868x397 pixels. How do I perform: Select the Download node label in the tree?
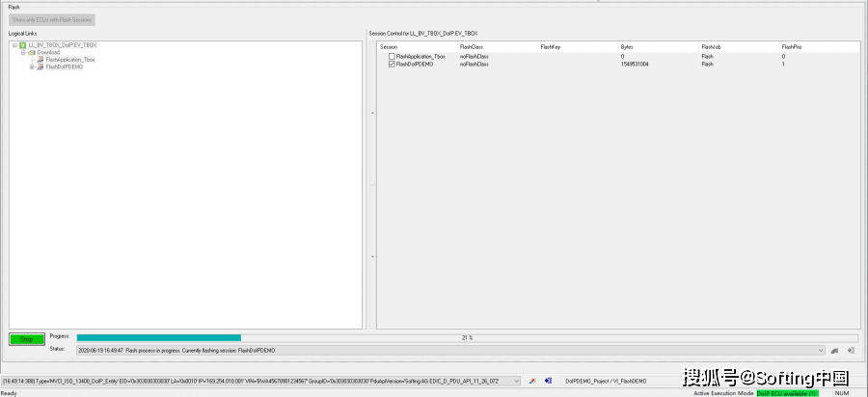coord(49,53)
